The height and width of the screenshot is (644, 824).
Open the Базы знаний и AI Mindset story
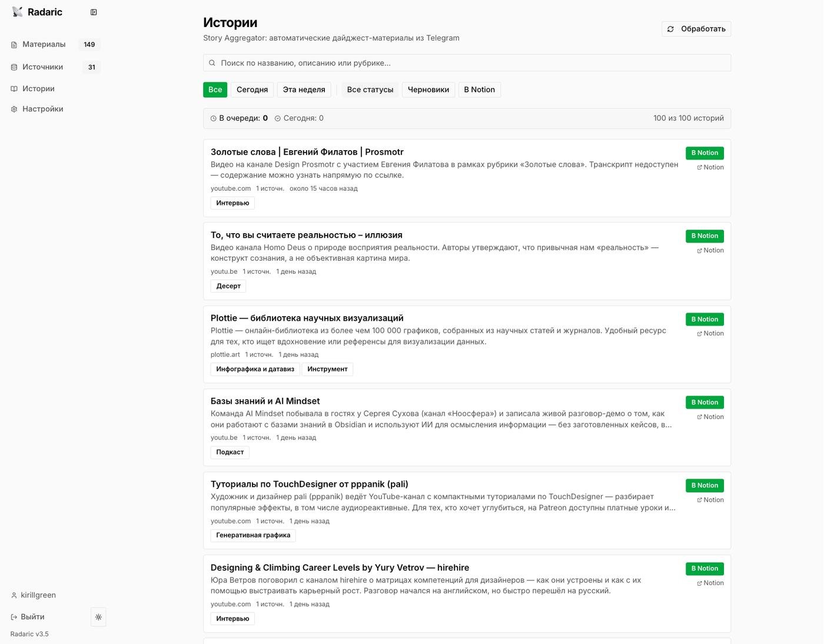coord(265,401)
